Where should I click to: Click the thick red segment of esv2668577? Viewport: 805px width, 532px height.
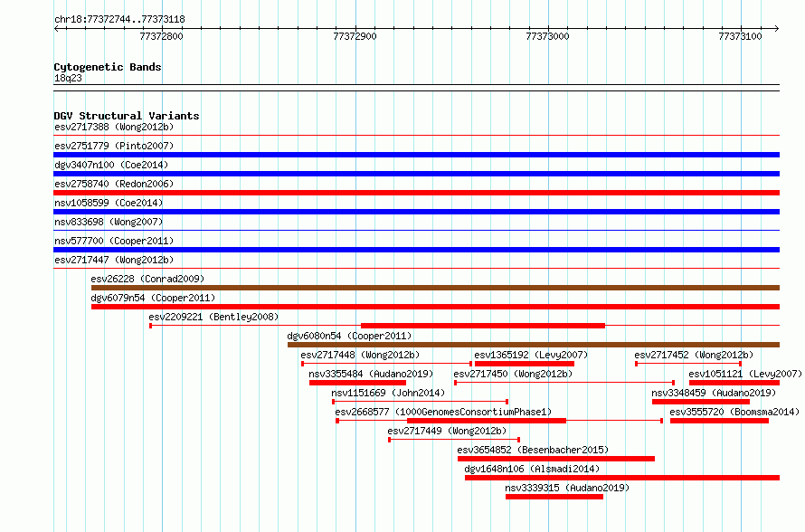tap(487, 421)
